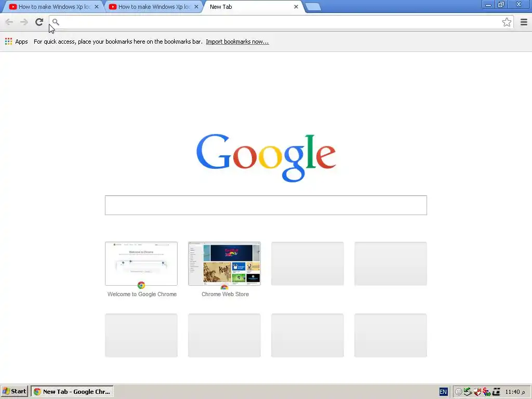Click the browser Back arrow
532x399 pixels.
point(9,22)
